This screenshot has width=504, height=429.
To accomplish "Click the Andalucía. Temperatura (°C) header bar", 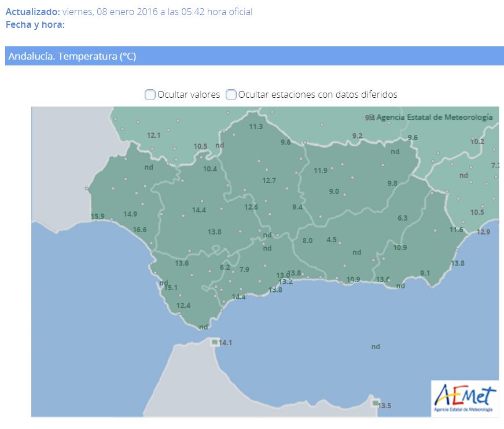I will tap(255, 56).
